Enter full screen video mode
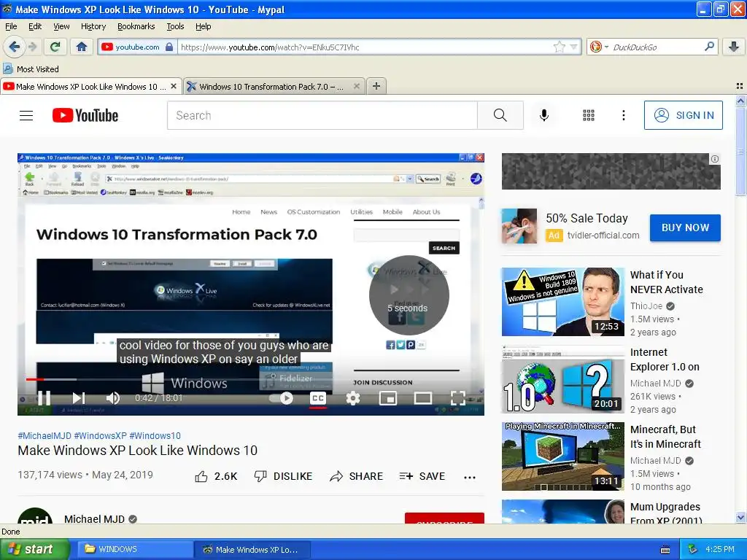747x560 pixels. pyautogui.click(x=458, y=397)
